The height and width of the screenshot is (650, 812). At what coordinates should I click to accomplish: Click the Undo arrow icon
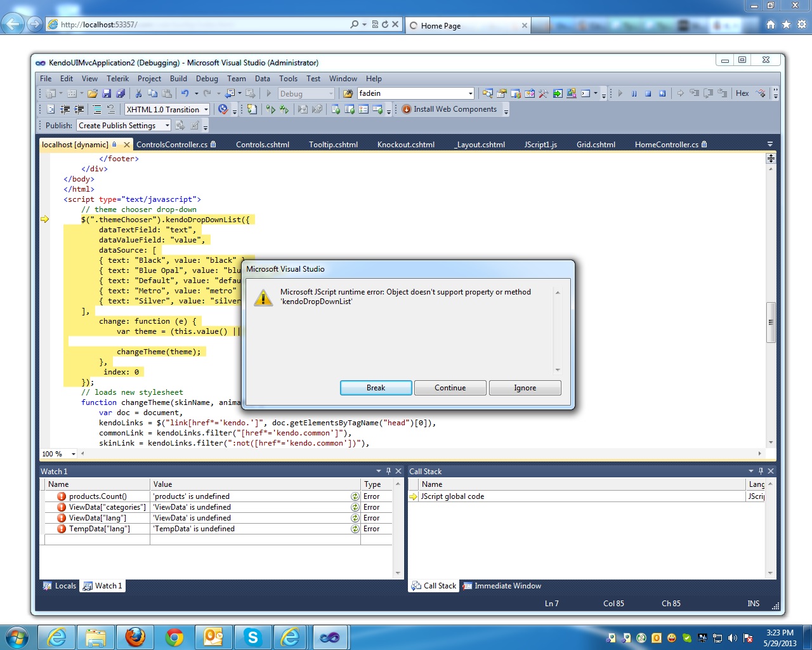(185, 93)
